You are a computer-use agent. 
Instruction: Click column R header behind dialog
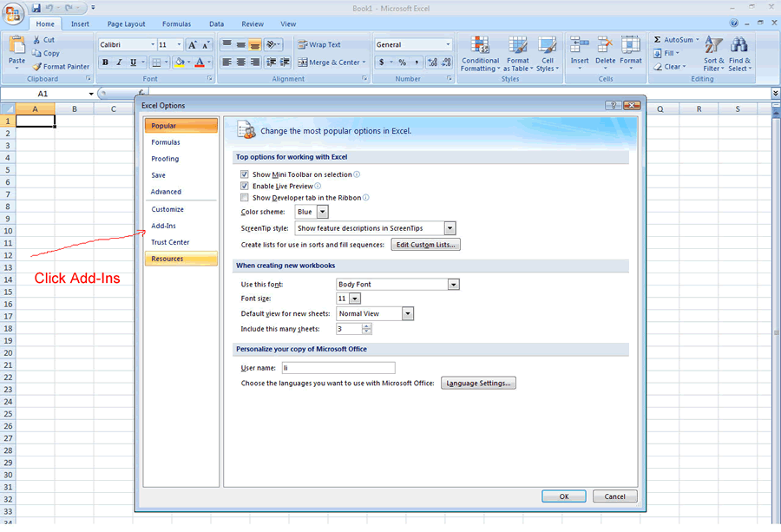coord(699,108)
